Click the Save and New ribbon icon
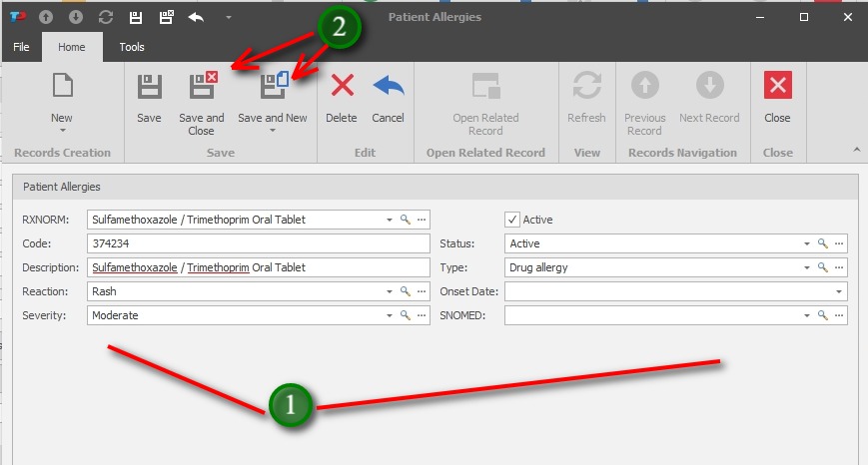The height and width of the screenshot is (465, 868). (273, 88)
